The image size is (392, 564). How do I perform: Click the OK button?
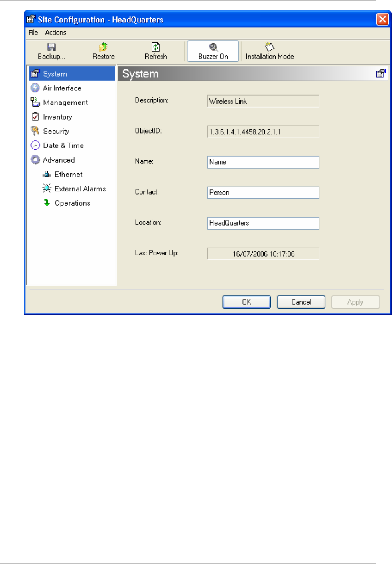click(246, 302)
